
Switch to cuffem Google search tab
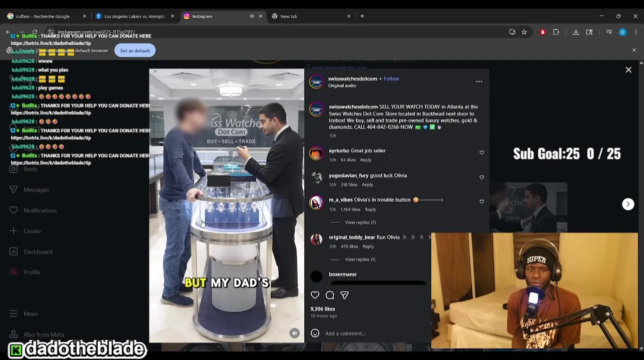point(43,16)
